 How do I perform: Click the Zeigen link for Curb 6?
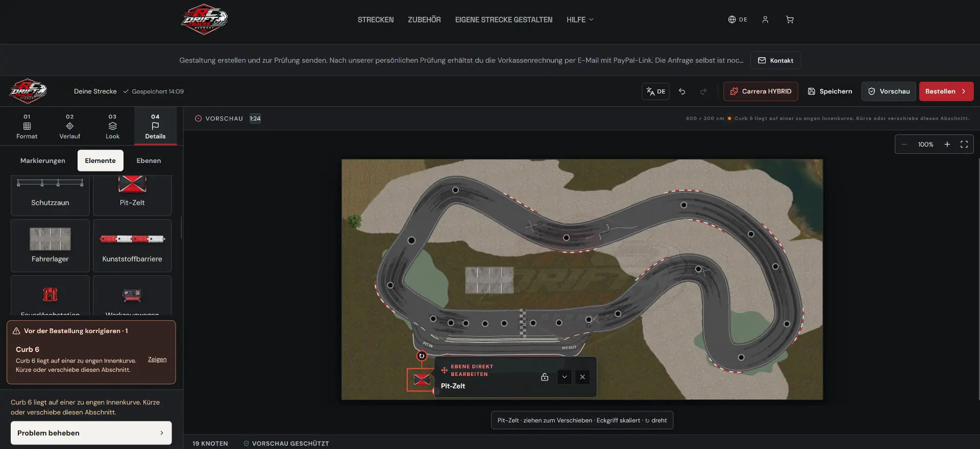point(157,360)
